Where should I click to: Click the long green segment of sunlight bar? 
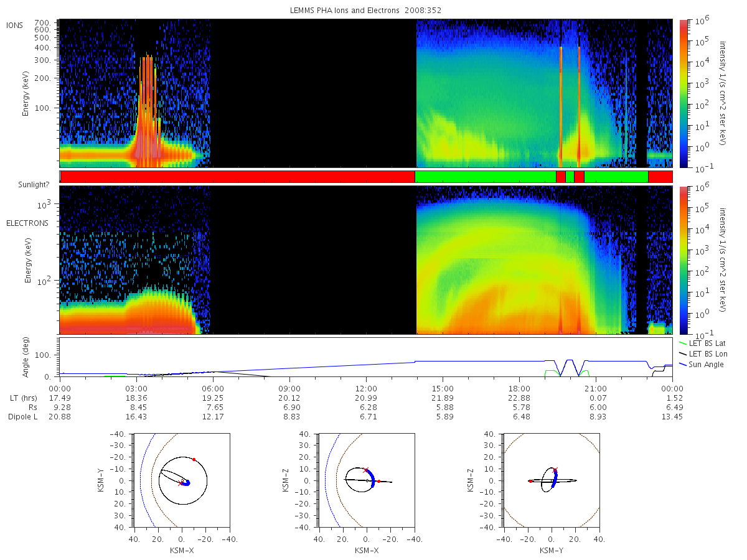(485, 177)
